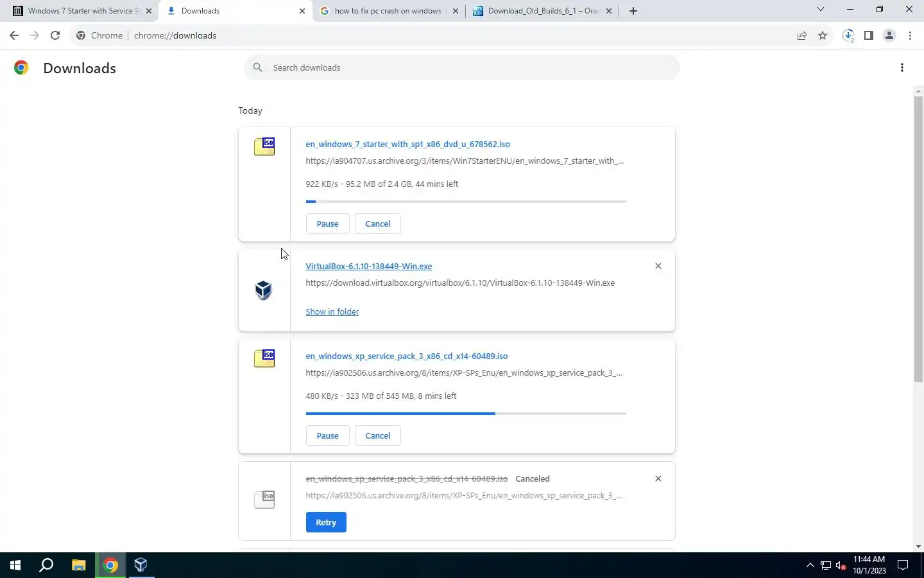The image size is (924, 578).
Task: Click the Chrome taskbar icon
Action: 110,565
